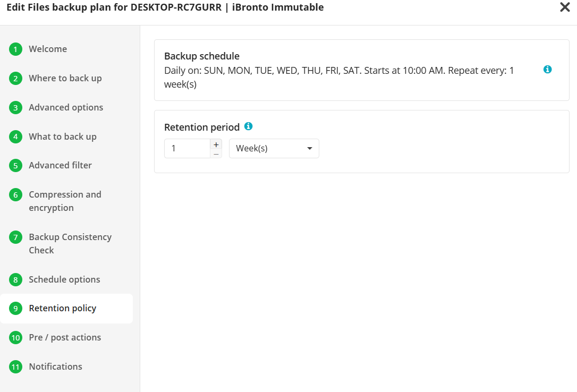Click the step 1 Welcome circle icon
The width and height of the screenshot is (577, 392).
[x=15, y=49]
